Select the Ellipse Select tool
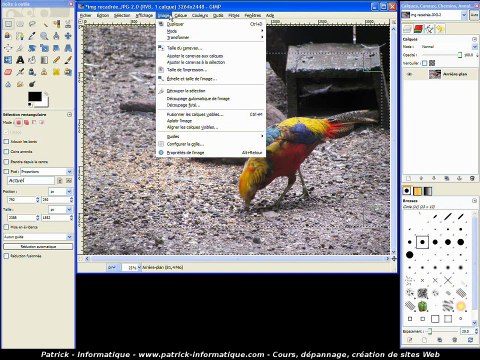480x360 pixels. 20,24
